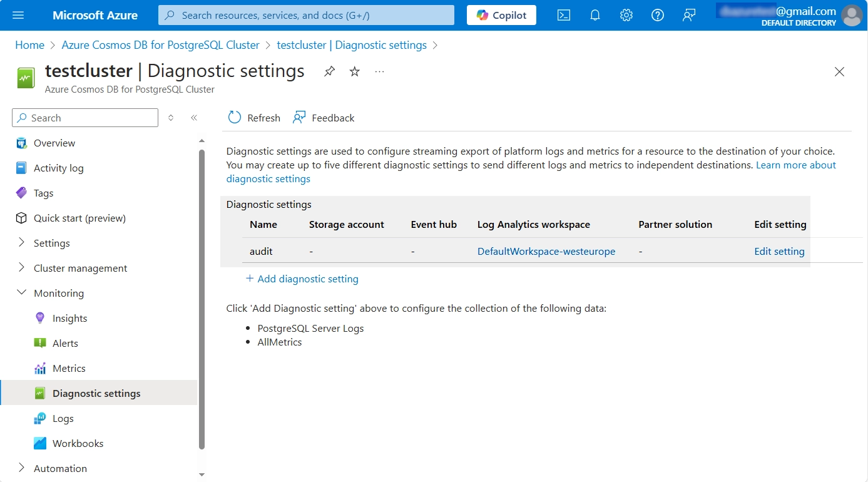Click the Event hub column header
Image resolution: width=868 pixels, height=482 pixels.
pos(434,224)
